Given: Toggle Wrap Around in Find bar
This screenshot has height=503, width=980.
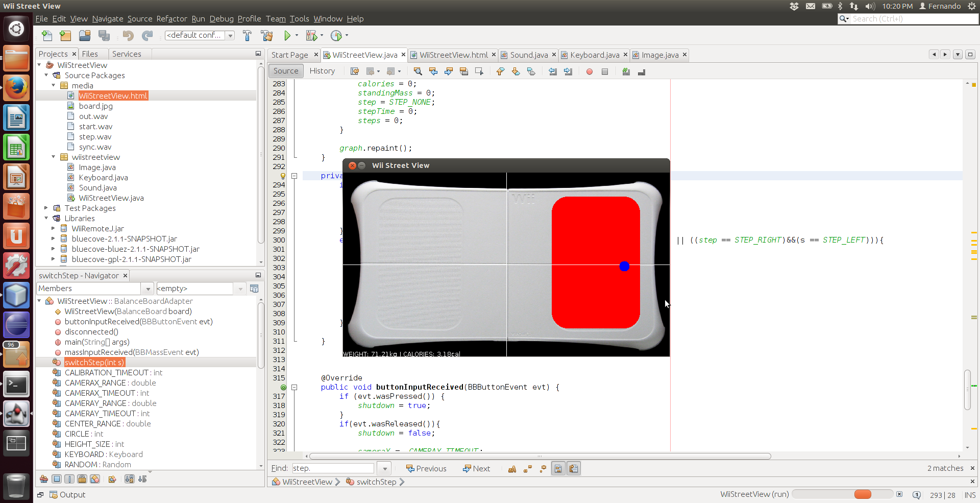Looking at the screenshot, I should point(574,469).
